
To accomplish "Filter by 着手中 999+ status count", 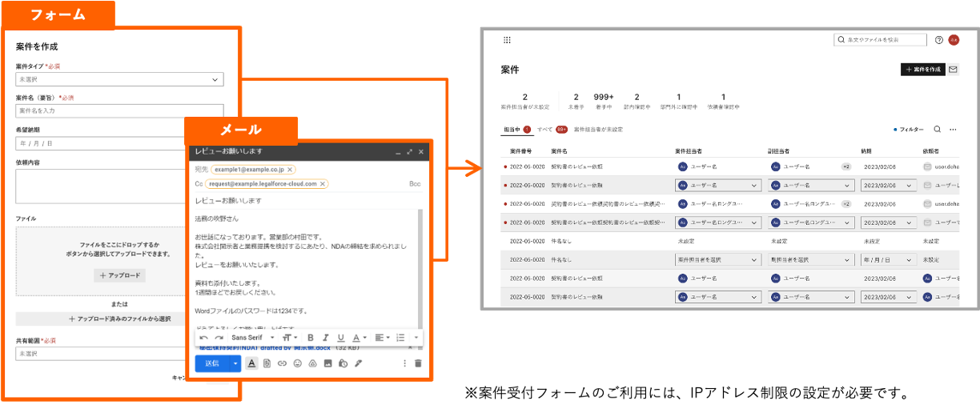I will pyautogui.click(x=603, y=101).
